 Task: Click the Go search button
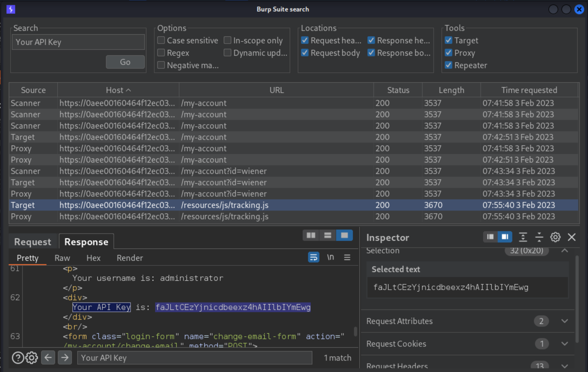point(125,62)
